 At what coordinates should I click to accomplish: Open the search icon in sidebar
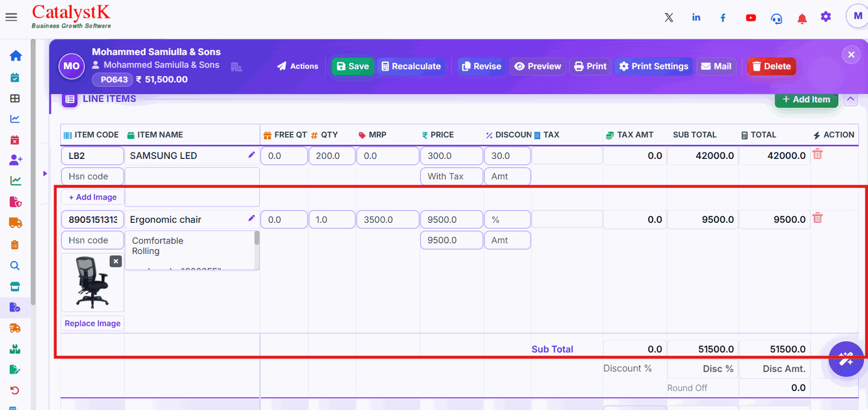pyautogui.click(x=15, y=266)
